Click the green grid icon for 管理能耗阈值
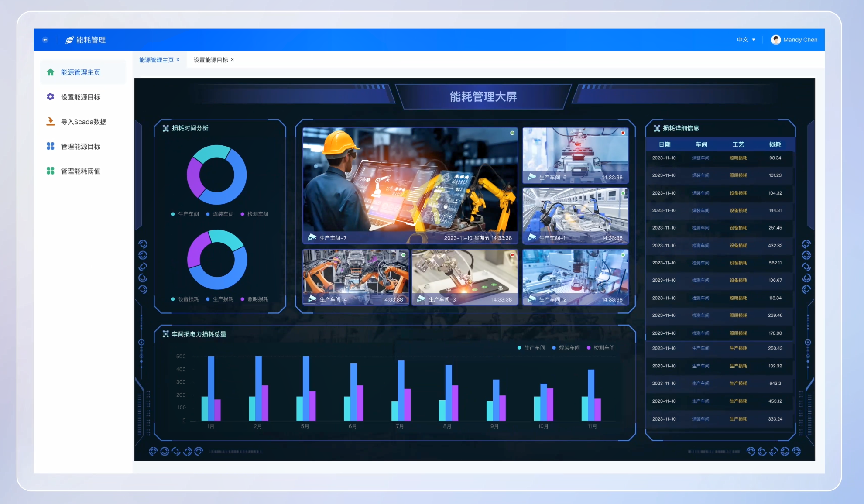This screenshot has height=504, width=864. pos(51,171)
